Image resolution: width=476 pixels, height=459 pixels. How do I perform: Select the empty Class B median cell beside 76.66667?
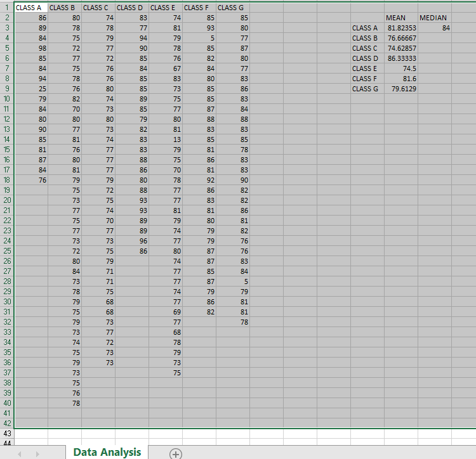(x=435, y=38)
